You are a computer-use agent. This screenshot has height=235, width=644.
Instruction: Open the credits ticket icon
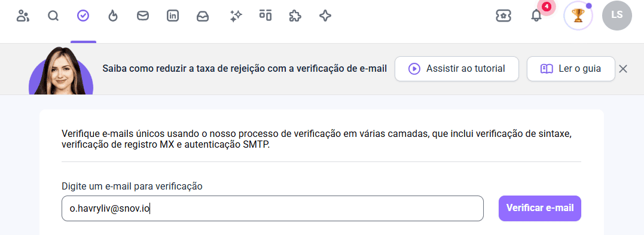pyautogui.click(x=503, y=16)
